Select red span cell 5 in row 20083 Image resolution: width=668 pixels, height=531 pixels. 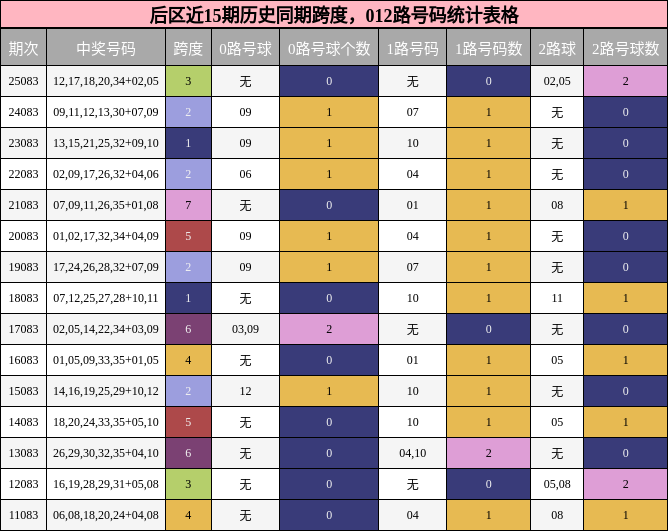pyautogui.click(x=188, y=236)
